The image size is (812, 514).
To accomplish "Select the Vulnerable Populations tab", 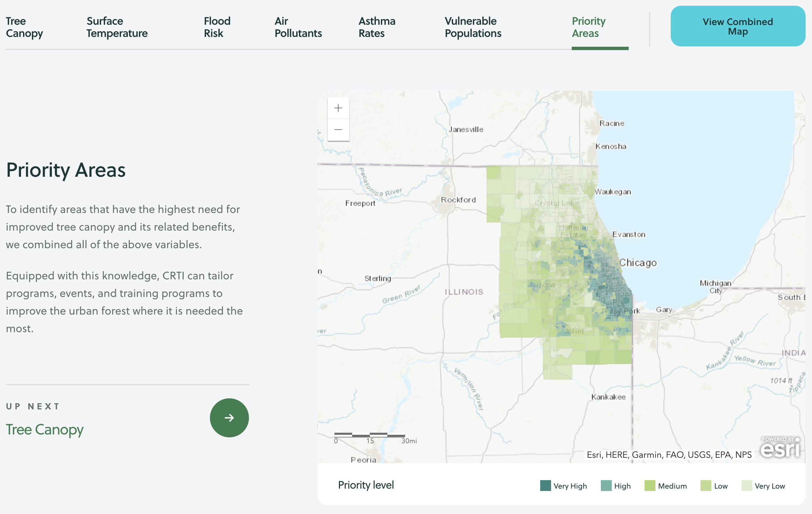I will 473,27.
